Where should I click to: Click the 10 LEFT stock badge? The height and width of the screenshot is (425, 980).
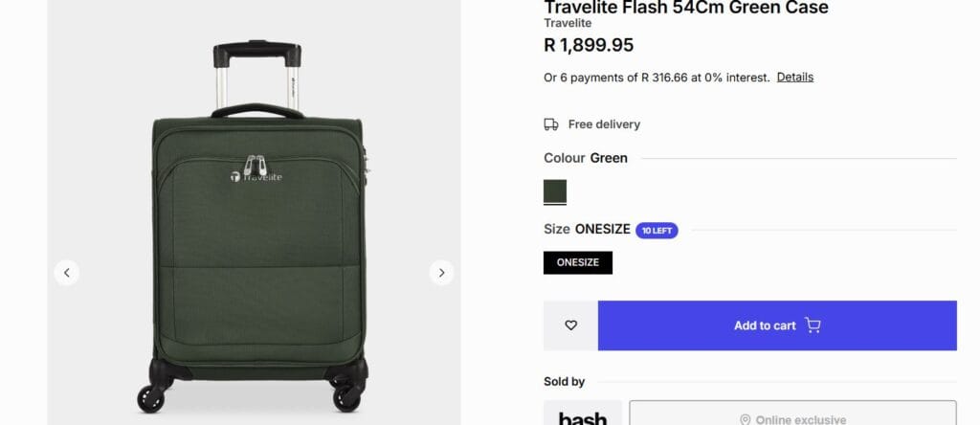click(657, 230)
